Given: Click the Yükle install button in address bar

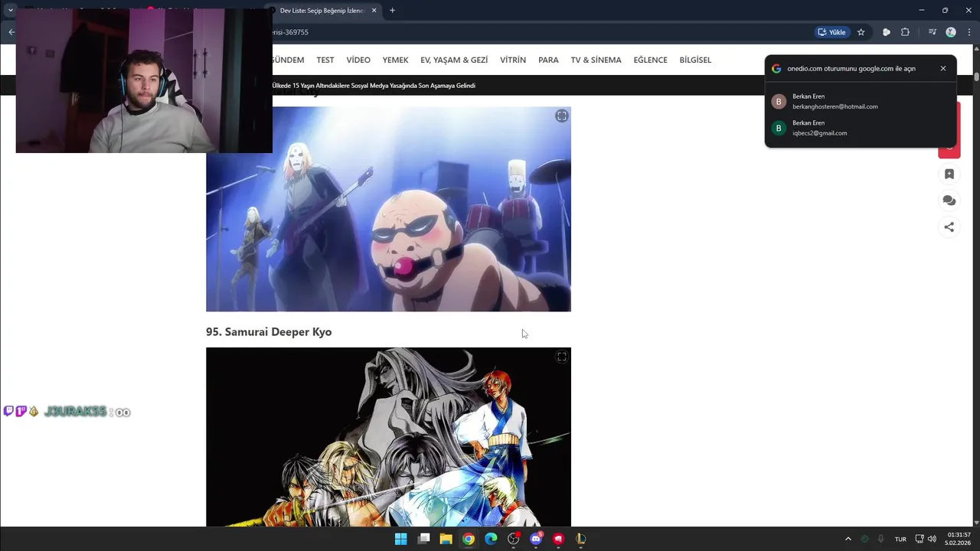Looking at the screenshot, I should [832, 32].
